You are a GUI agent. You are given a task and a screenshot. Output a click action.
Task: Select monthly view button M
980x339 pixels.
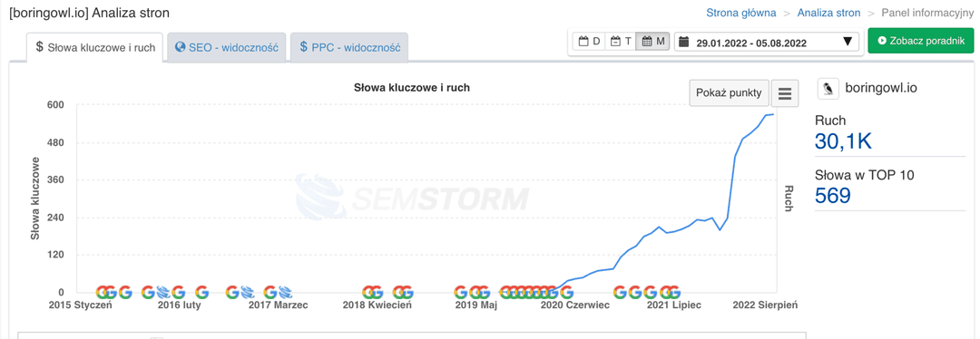pyautogui.click(x=652, y=42)
